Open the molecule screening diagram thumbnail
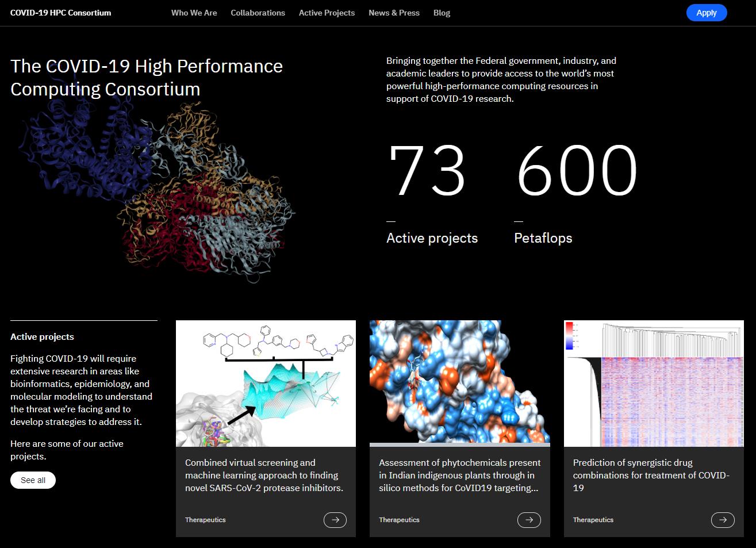The image size is (756, 548). [x=266, y=384]
